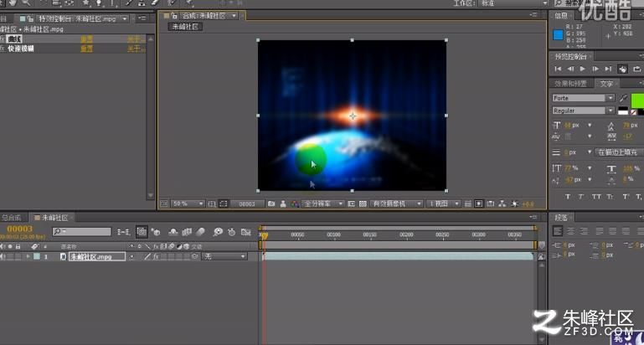Toggle all caps TT button

pos(597,197)
